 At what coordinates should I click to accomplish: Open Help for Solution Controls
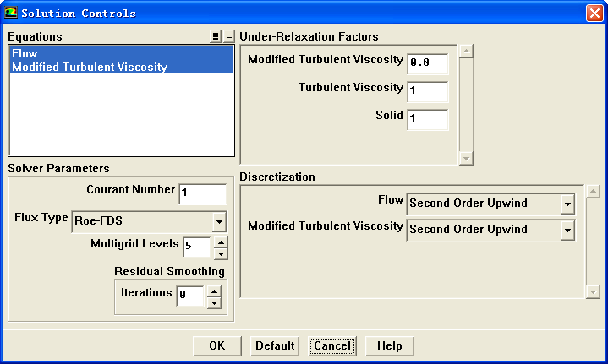point(389,345)
